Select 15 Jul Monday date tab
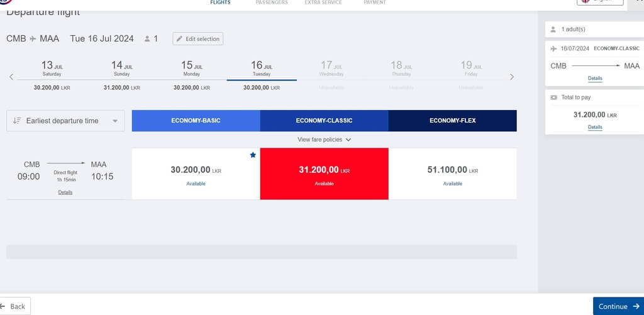This screenshot has height=315, width=644. 191,75
